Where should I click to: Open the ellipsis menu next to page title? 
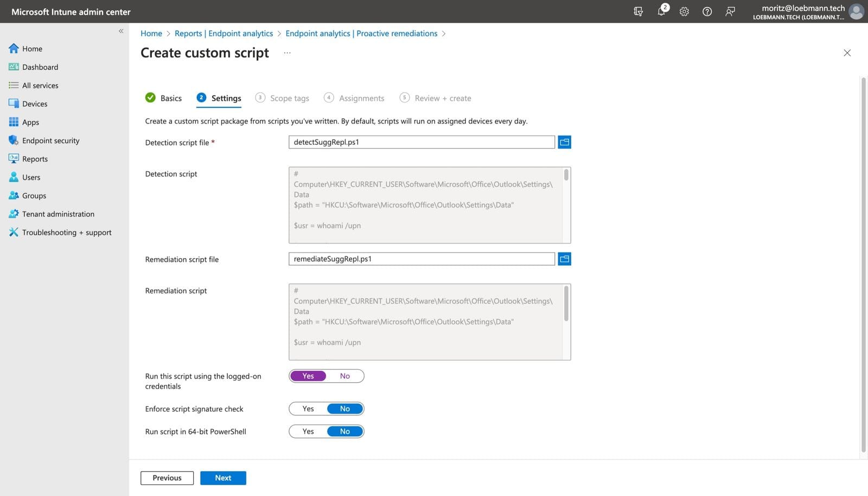pos(287,53)
